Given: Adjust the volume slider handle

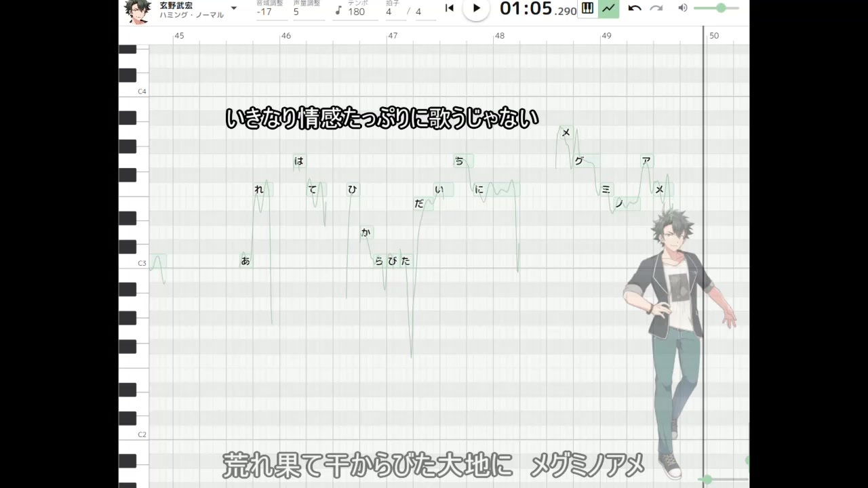Looking at the screenshot, I should [720, 8].
